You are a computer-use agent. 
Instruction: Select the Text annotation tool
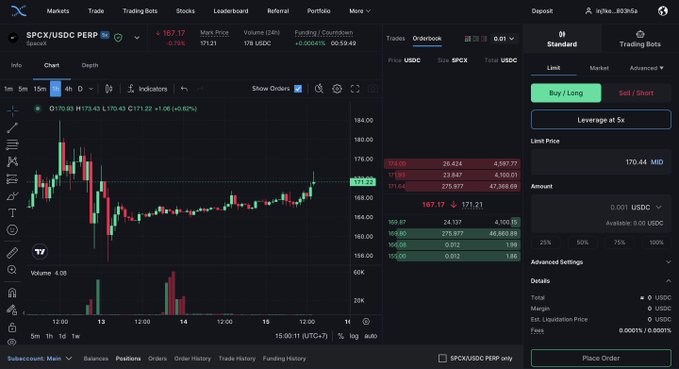pos(12,213)
